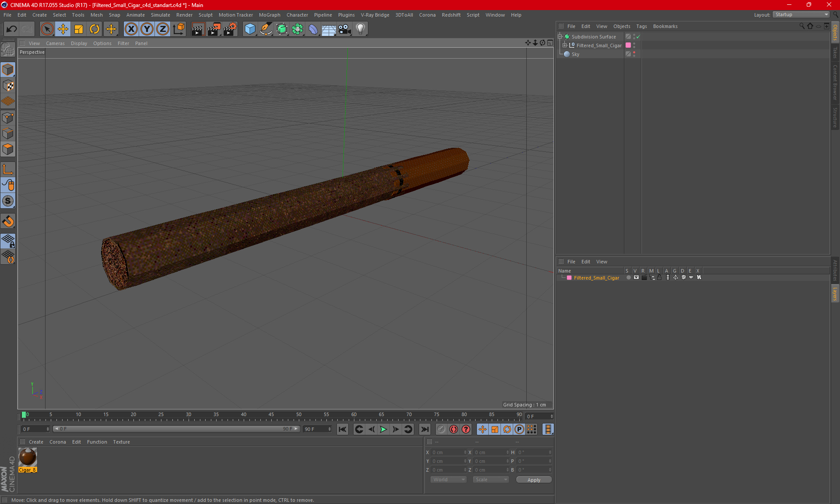Switch to Polygons mode
This screenshot has width=840, height=504.
pyautogui.click(x=8, y=149)
